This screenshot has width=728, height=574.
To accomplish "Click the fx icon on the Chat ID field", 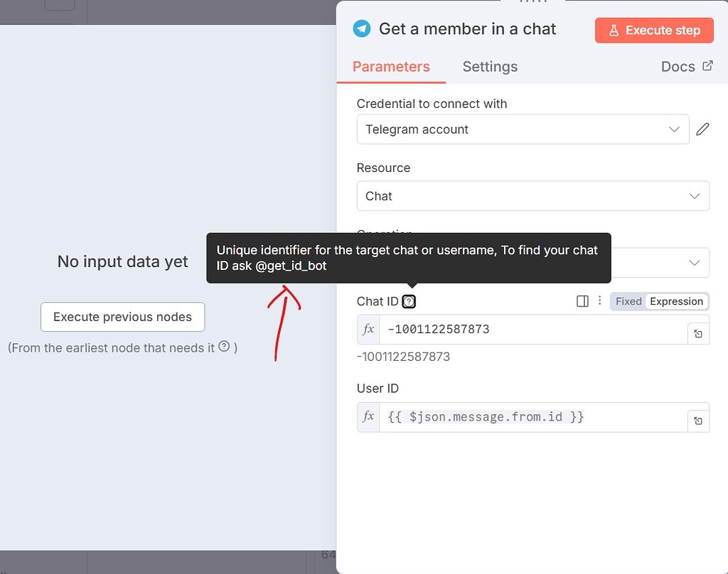I will [368, 329].
